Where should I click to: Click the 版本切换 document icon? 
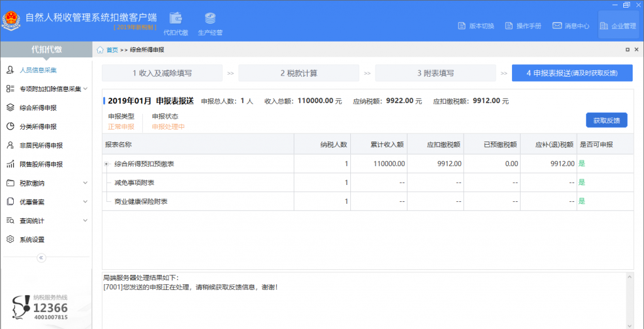pyautogui.click(x=462, y=26)
